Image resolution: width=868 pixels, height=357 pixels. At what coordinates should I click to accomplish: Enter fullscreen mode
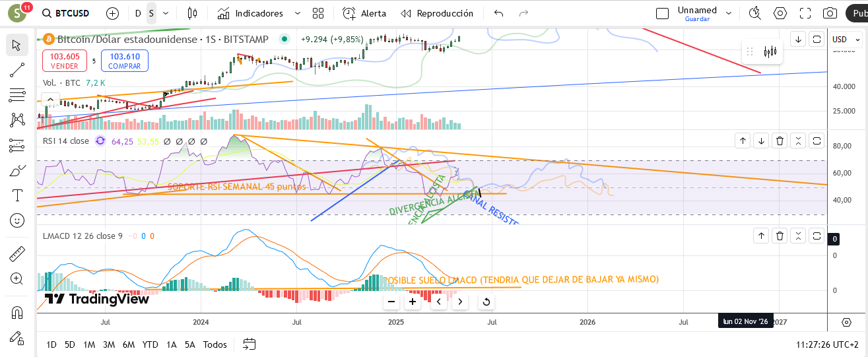[805, 13]
